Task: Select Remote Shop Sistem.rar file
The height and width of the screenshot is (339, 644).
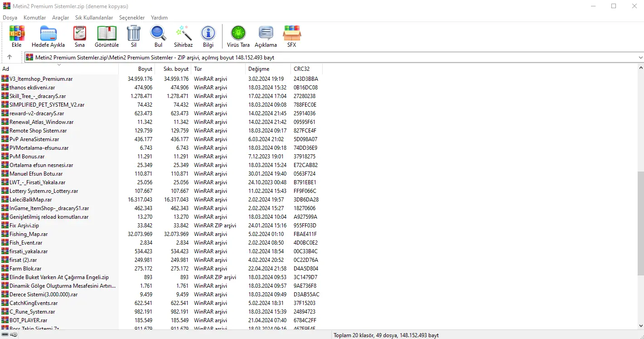Action: pyautogui.click(x=38, y=130)
